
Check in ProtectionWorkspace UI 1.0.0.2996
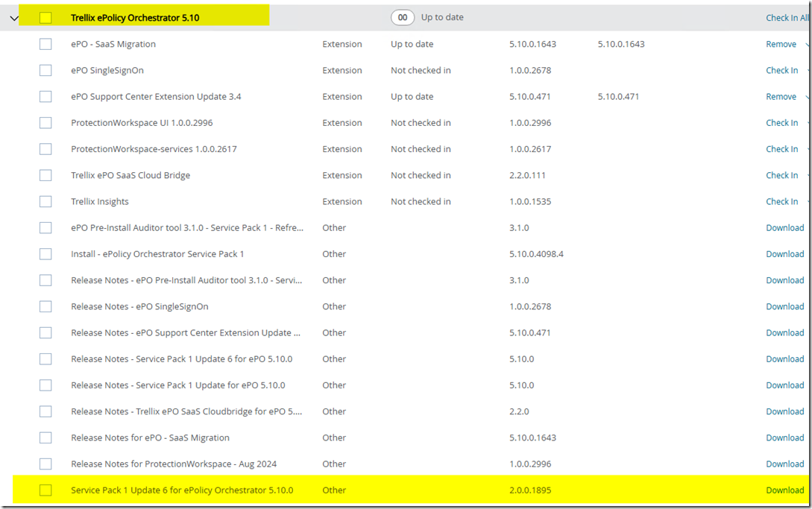pyautogui.click(x=781, y=123)
